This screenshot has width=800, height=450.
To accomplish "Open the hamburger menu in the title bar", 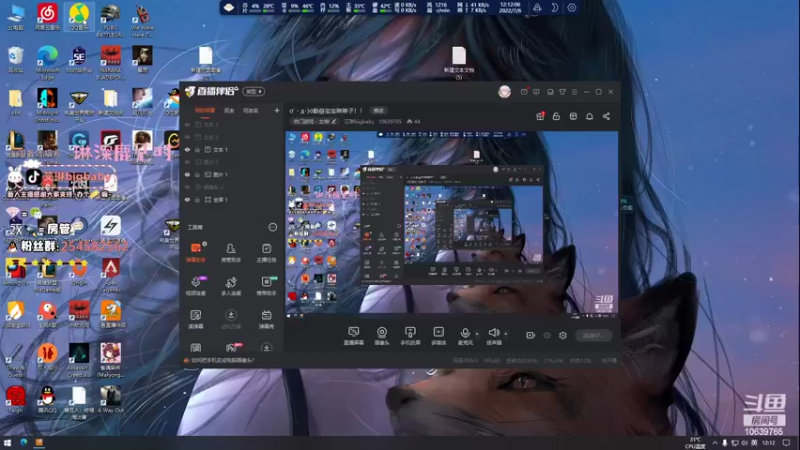I will (574, 92).
